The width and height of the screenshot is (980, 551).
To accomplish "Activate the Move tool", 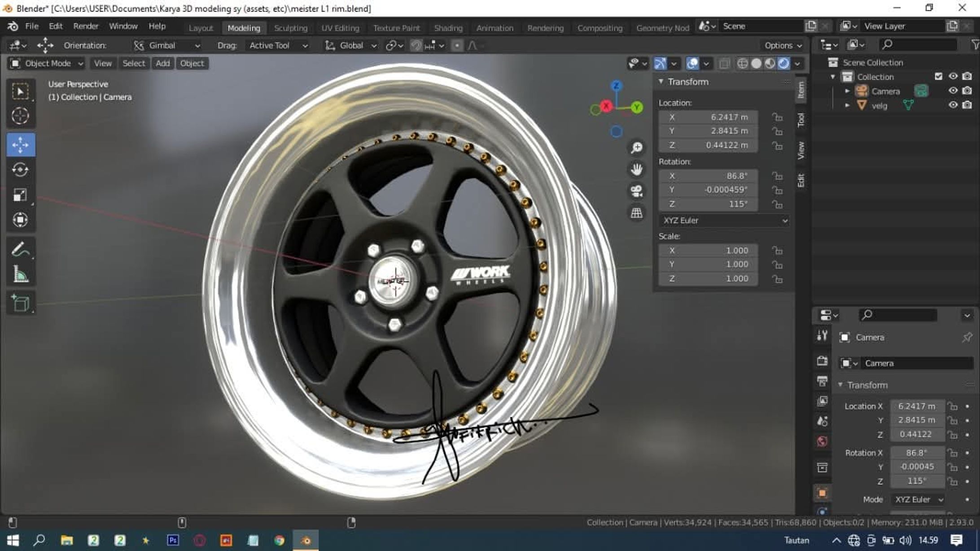I will (x=21, y=145).
